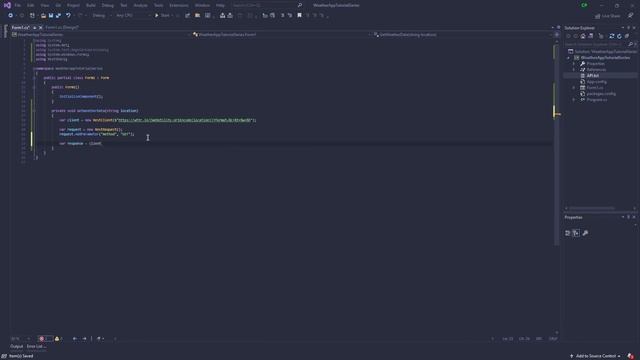Open the File menu
This screenshot has width=640, height=360.
pyautogui.click(x=18, y=5)
